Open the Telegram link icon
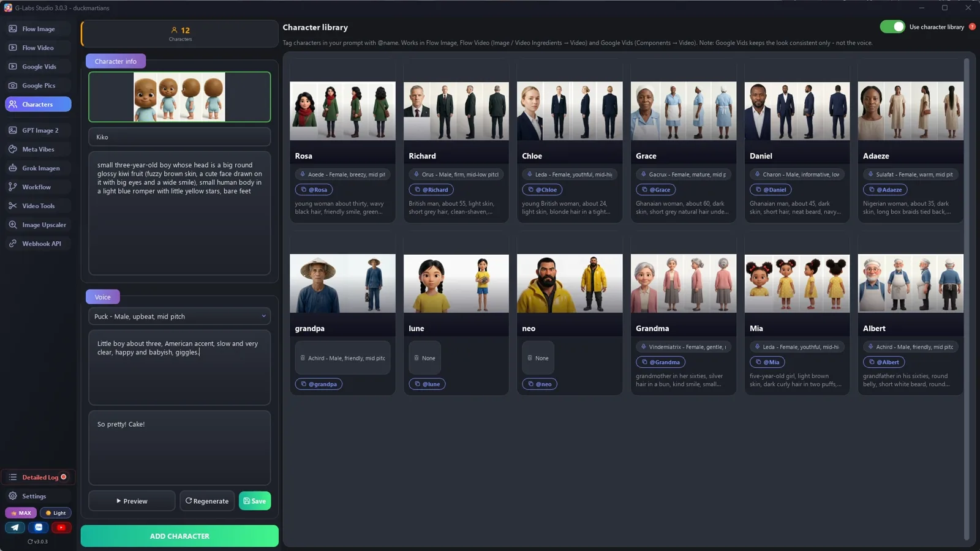 (x=15, y=527)
